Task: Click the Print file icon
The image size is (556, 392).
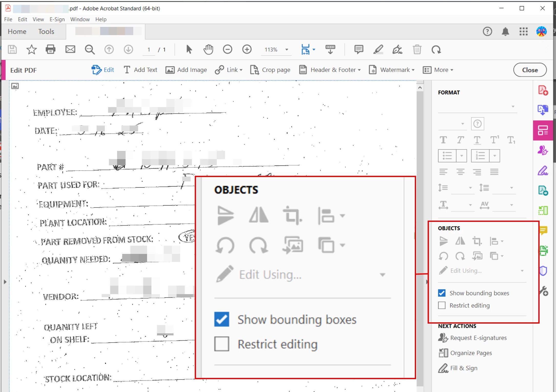Action: (50, 49)
